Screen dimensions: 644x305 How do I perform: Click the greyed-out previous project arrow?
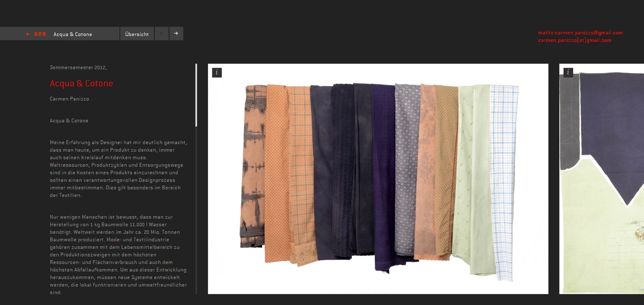(162, 34)
